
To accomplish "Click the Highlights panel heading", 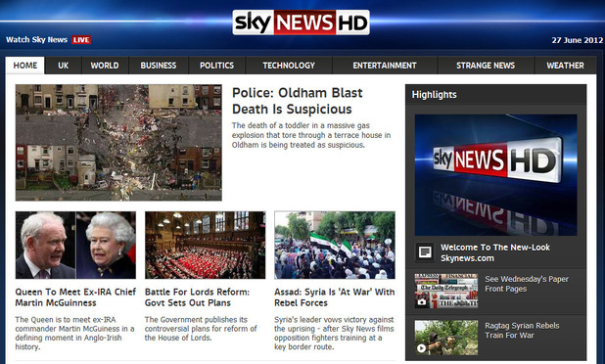I will tap(434, 95).
